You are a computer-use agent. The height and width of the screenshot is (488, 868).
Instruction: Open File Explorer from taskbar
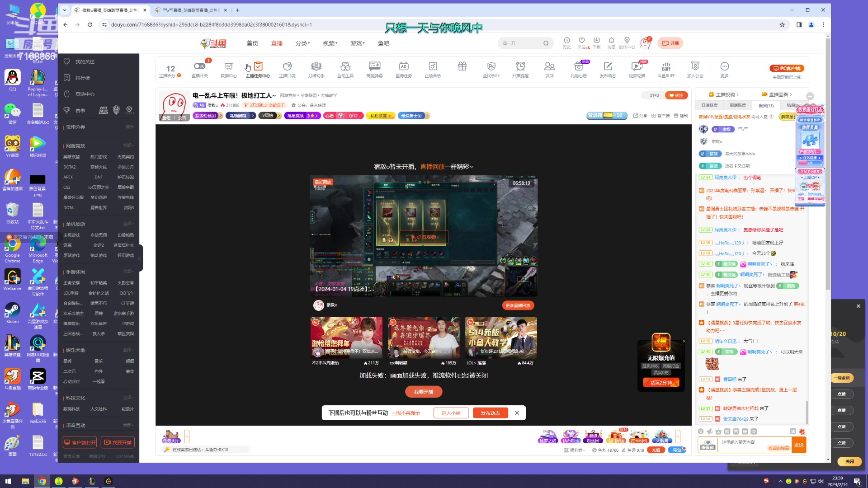25,481
